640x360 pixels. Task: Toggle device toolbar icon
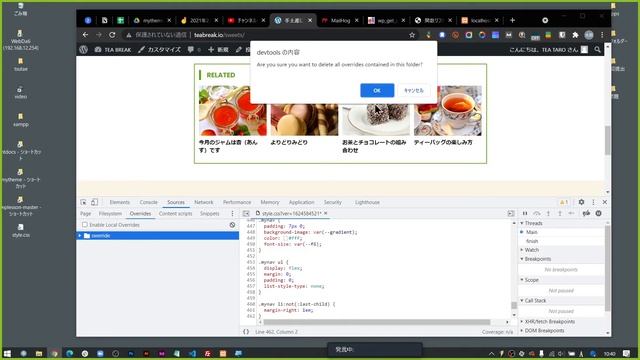point(94,202)
